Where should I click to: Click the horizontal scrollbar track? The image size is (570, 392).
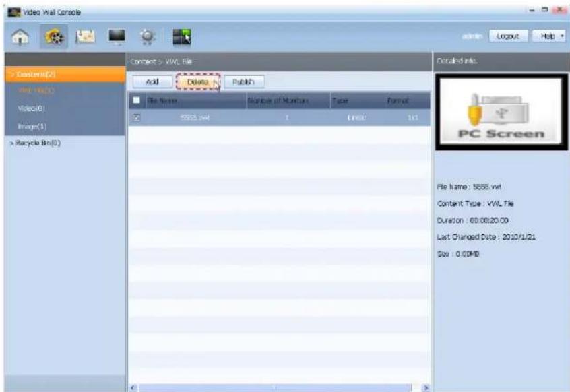coord(275,388)
